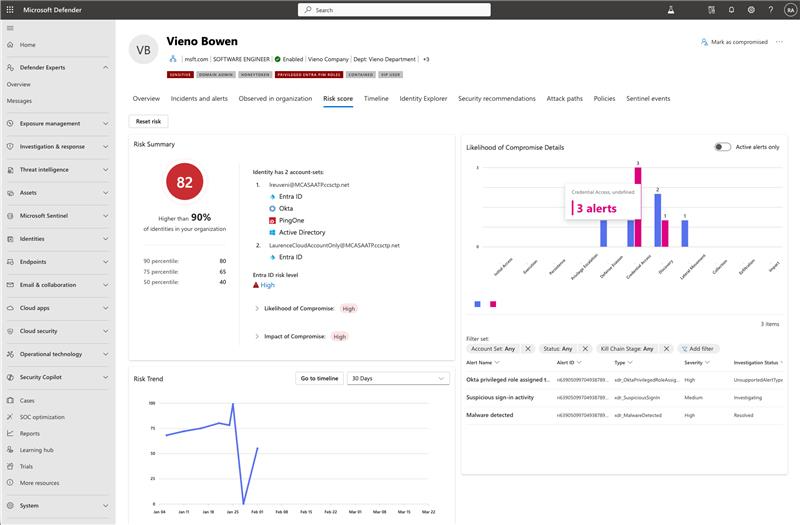This screenshot has width=800, height=525.
Task: Expand the Exposure management chevron
Action: click(106, 123)
